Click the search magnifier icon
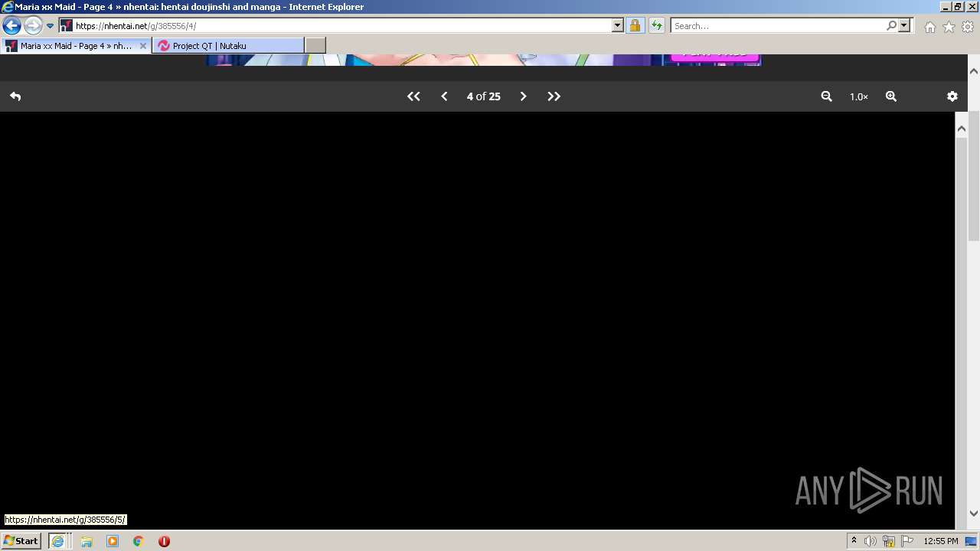Screen dimensions: 980x551 coord(891,25)
